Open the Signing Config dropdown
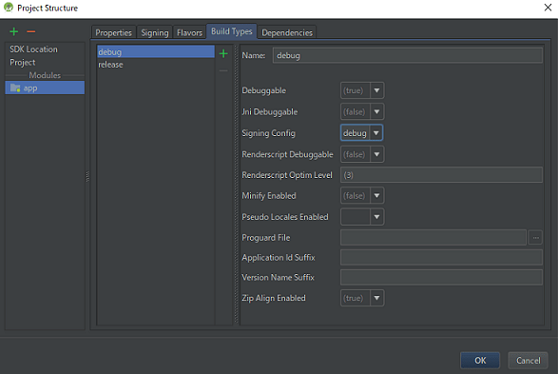The height and width of the screenshot is (374, 558). click(362, 133)
